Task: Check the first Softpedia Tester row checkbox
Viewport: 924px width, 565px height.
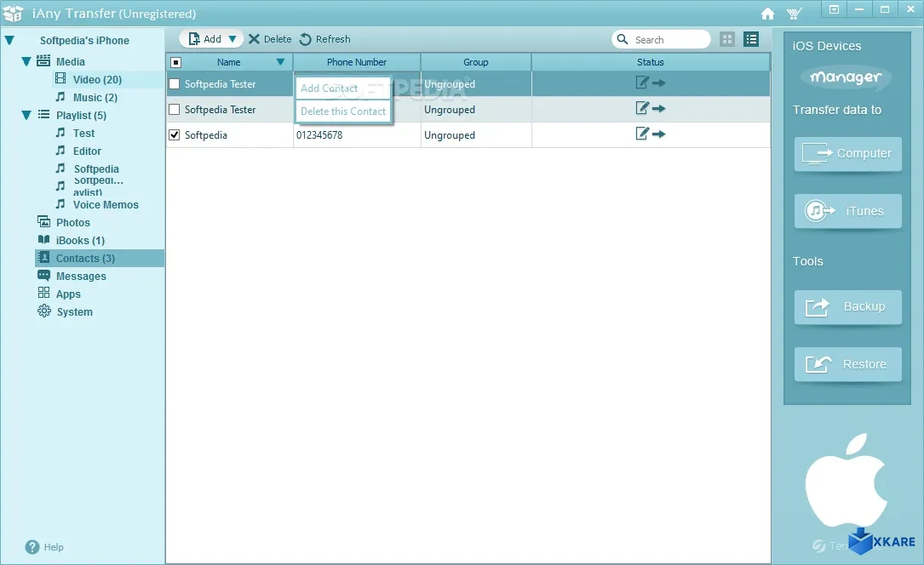Action: (175, 84)
